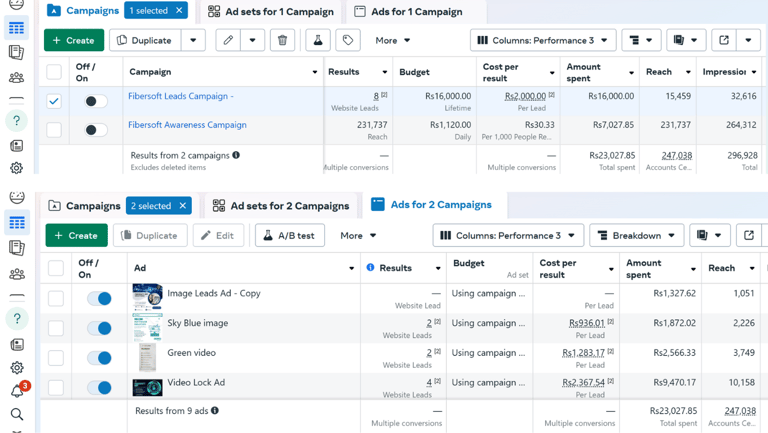Image resolution: width=768 pixels, height=433 pixels.
Task: Click the Duplicate button in top toolbar
Action: point(145,40)
